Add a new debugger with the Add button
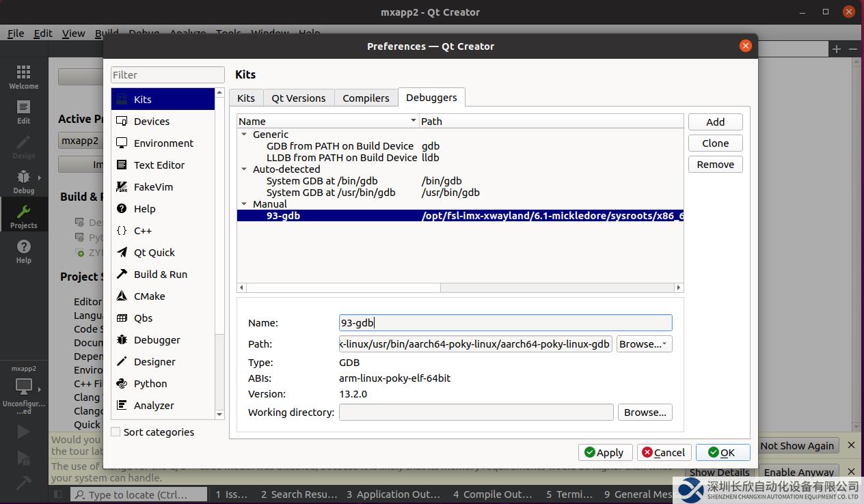 [x=715, y=122]
